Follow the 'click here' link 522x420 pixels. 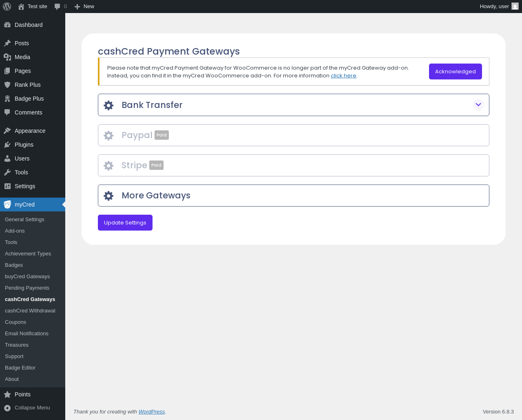pyautogui.click(x=343, y=75)
